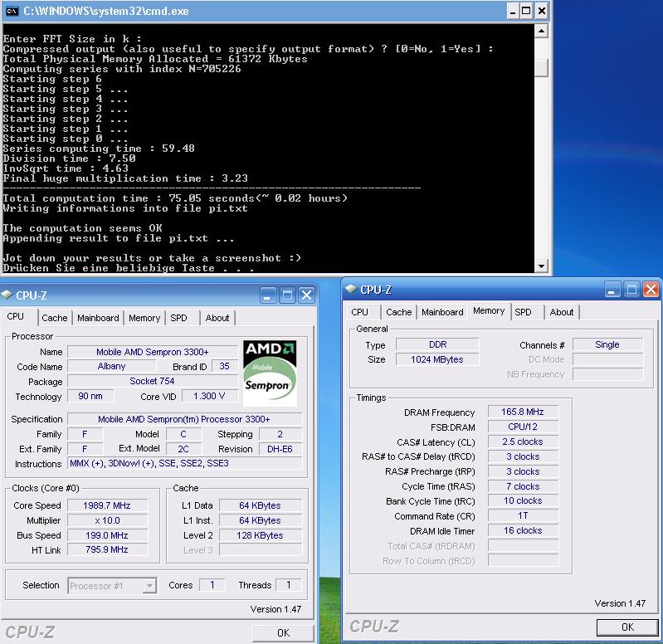Click the Level 2 cache value 128 KBytes
Screen dimensions: 663x644
pos(260,535)
